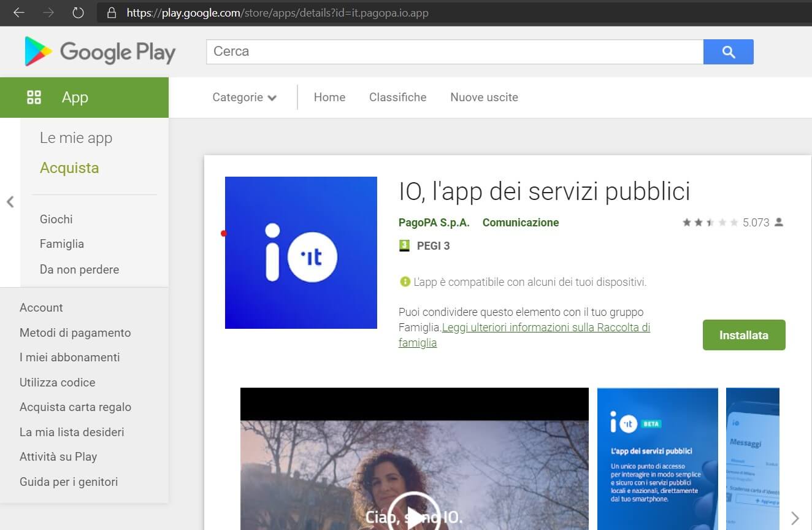This screenshot has height=530, width=812.
Task: Click the green Installata button
Action: 743,335
